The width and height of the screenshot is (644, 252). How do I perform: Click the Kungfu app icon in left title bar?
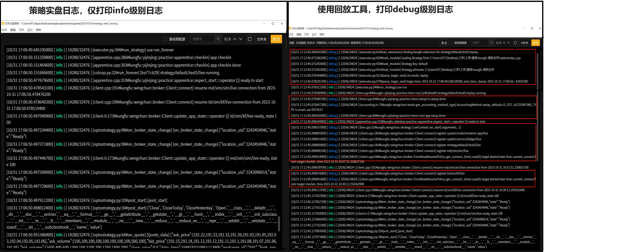[x=3, y=24]
